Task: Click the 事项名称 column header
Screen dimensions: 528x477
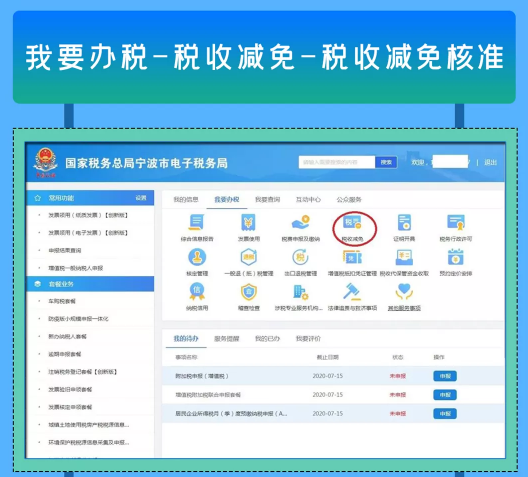Action: (x=186, y=357)
